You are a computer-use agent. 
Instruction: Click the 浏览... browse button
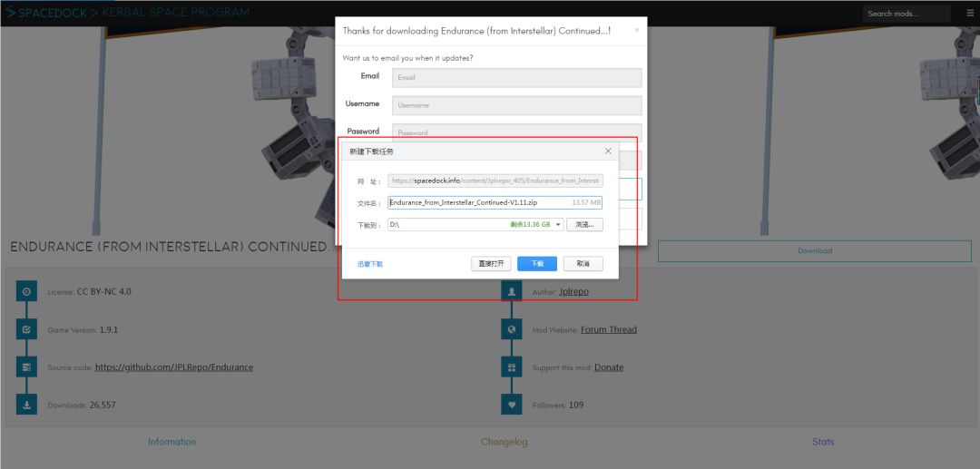(584, 224)
